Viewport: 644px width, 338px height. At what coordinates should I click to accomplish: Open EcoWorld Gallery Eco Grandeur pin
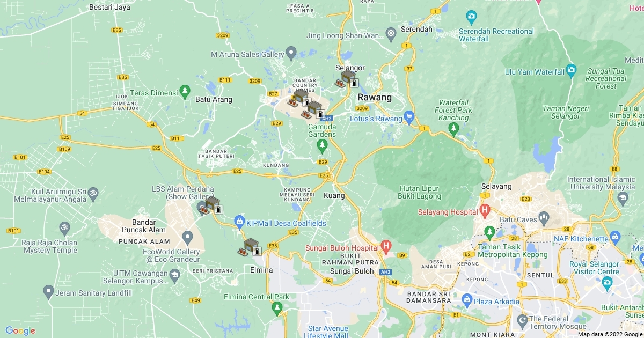click(187, 236)
